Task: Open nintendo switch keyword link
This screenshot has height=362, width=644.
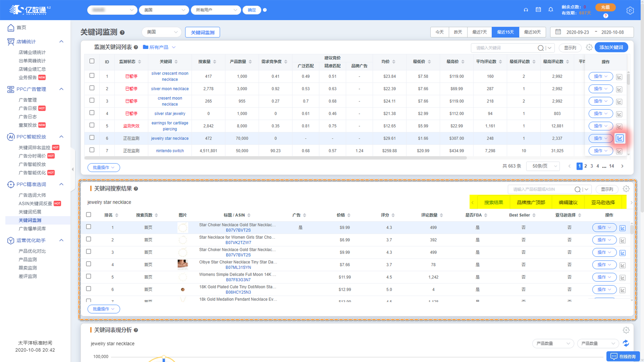Action: (x=170, y=151)
